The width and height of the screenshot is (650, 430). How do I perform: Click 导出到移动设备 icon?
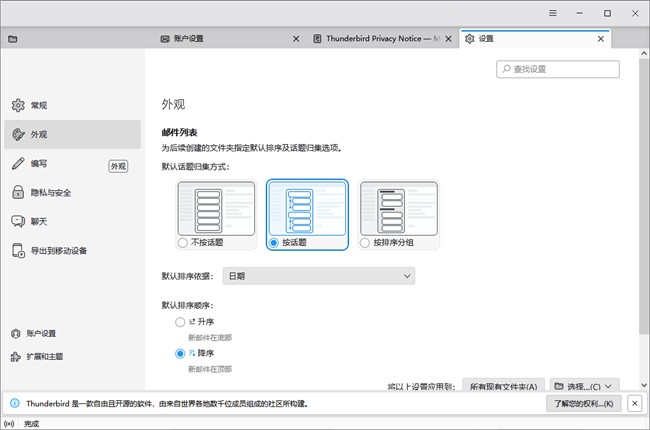click(17, 250)
